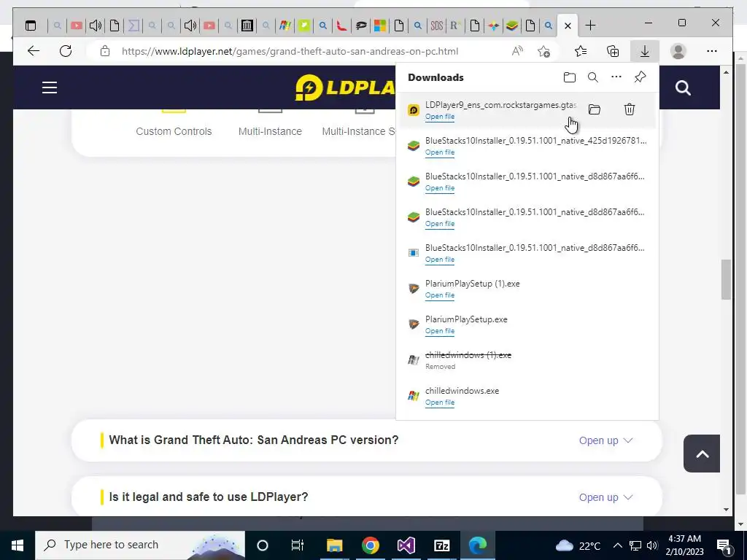747x560 pixels.
Task: Add this page to favorites
Action: click(543, 51)
